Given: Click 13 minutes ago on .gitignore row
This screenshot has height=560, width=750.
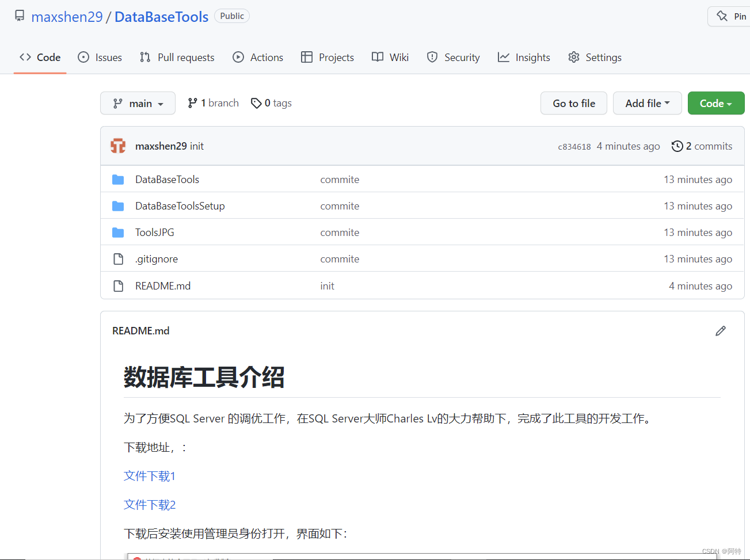Looking at the screenshot, I should click(x=698, y=259).
